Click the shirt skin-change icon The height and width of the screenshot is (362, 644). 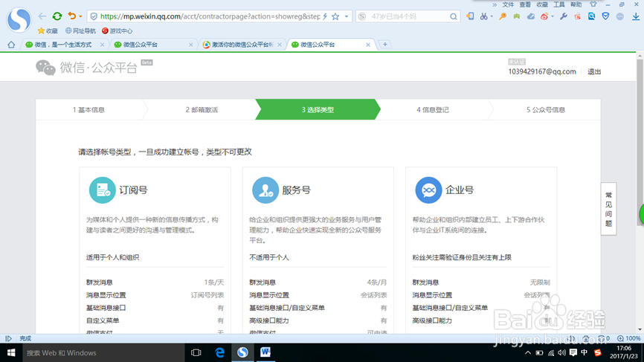[593, 4]
